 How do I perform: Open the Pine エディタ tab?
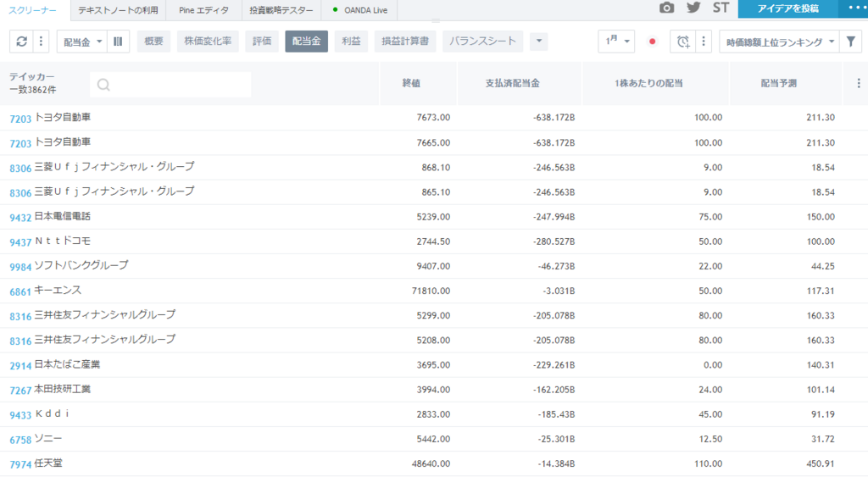click(x=203, y=10)
